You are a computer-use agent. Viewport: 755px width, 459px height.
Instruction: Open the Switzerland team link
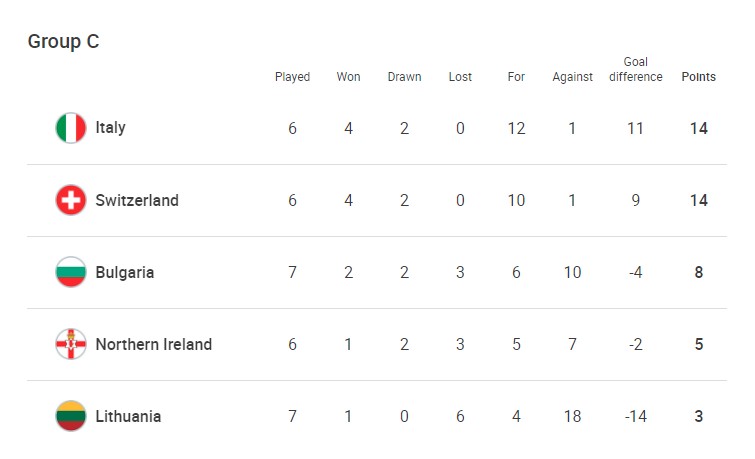point(137,200)
